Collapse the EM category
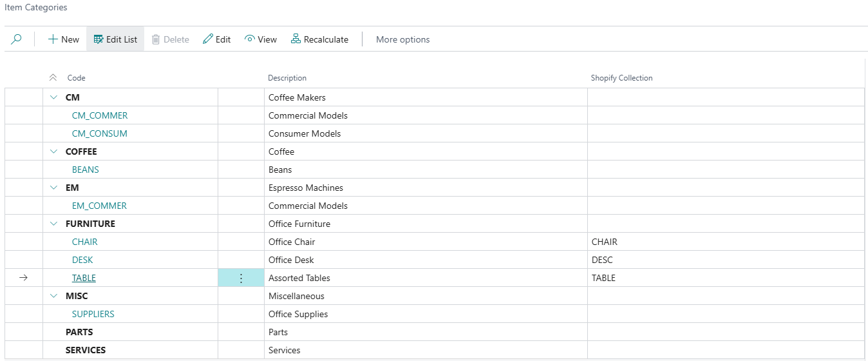Screen dimensions: 868x361 click(x=53, y=188)
